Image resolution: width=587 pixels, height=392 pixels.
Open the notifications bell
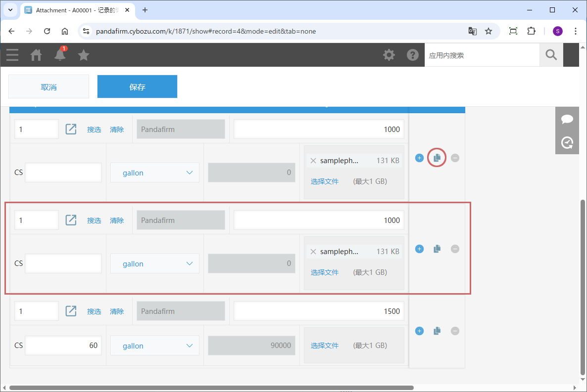(60, 55)
